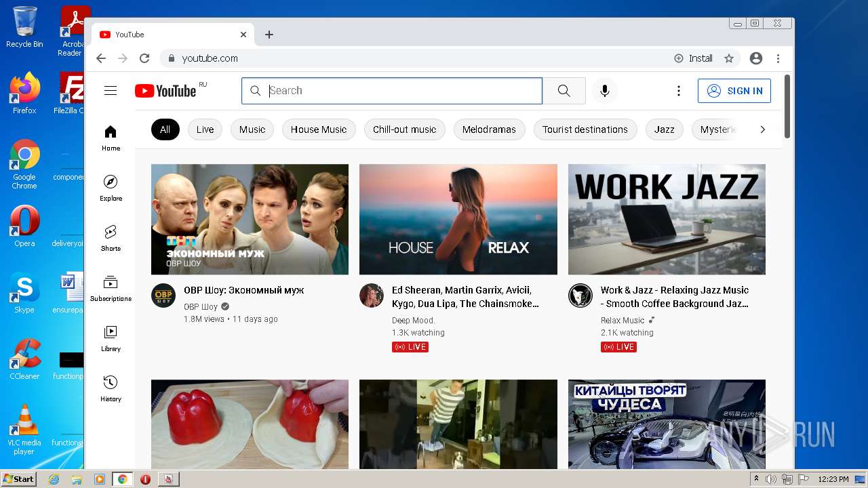The height and width of the screenshot is (488, 868).
Task: Select the Jazz filter chip
Action: pos(665,129)
